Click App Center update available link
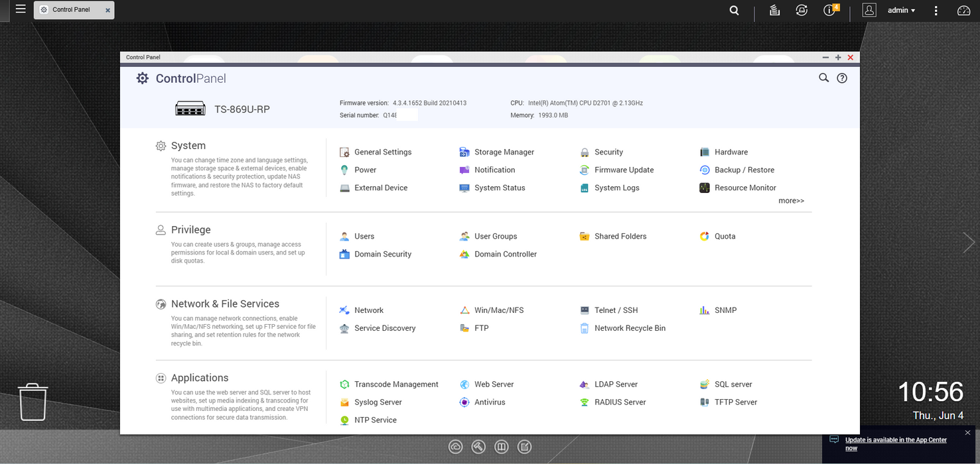The height and width of the screenshot is (464, 980). [896, 444]
